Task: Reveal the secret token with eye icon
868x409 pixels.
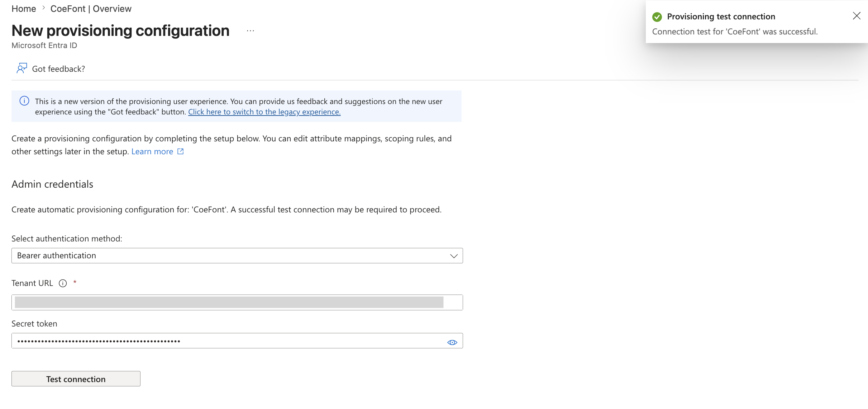Action: click(452, 342)
